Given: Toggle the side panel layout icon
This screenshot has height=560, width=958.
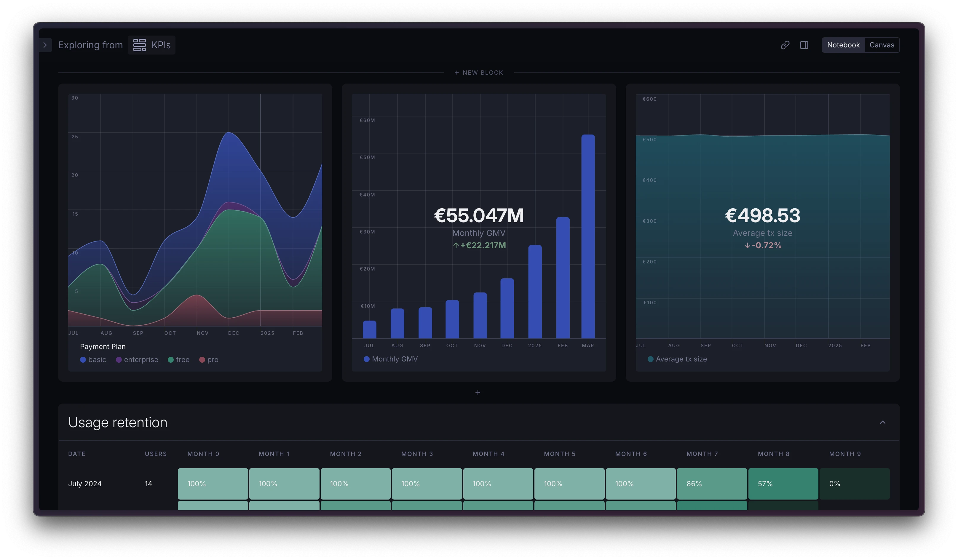Looking at the screenshot, I should point(804,45).
